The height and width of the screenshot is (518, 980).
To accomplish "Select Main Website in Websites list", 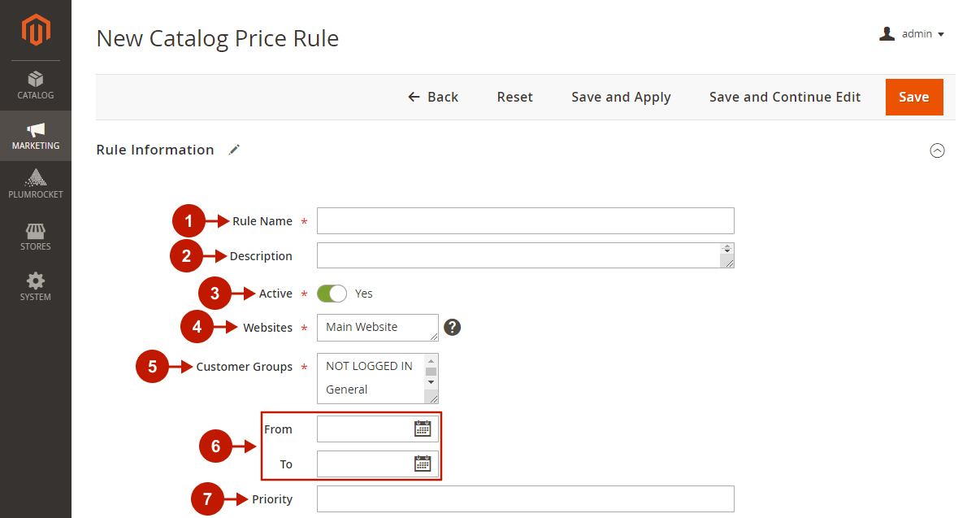I will [362, 327].
